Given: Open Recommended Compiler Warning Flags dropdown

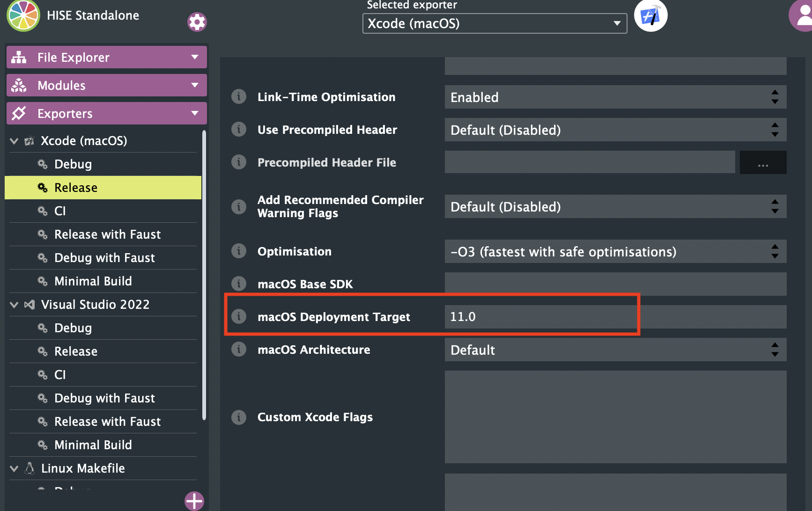Looking at the screenshot, I should tap(615, 206).
